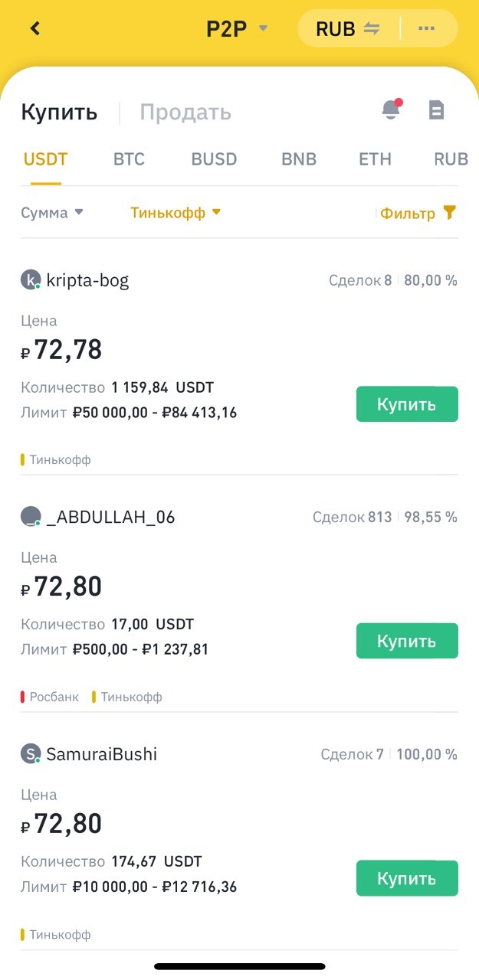Expand the P2P dropdown
This screenshot has height=980, width=479.
tap(237, 29)
